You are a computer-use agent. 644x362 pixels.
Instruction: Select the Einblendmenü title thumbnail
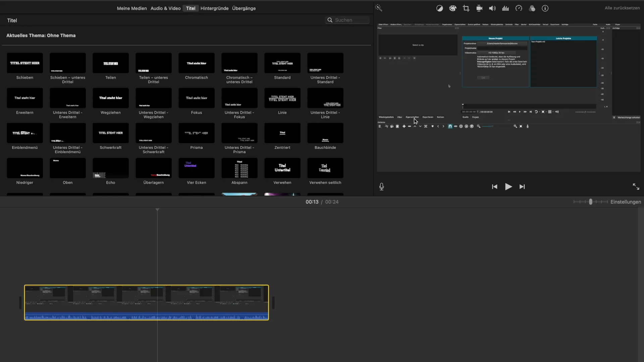25,133
